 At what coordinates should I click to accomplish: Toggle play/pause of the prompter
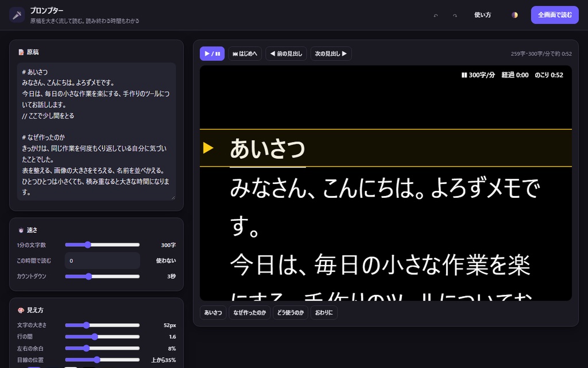click(212, 53)
